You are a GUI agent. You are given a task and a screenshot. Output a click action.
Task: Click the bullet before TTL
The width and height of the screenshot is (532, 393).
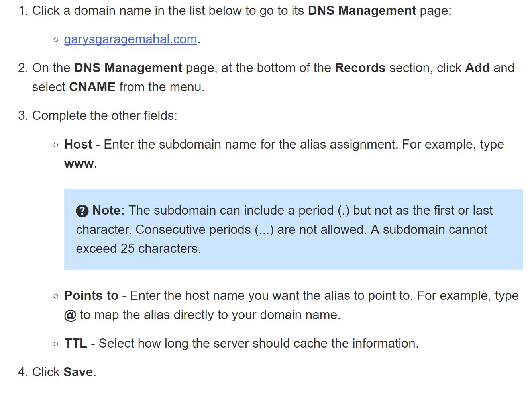pos(56,344)
